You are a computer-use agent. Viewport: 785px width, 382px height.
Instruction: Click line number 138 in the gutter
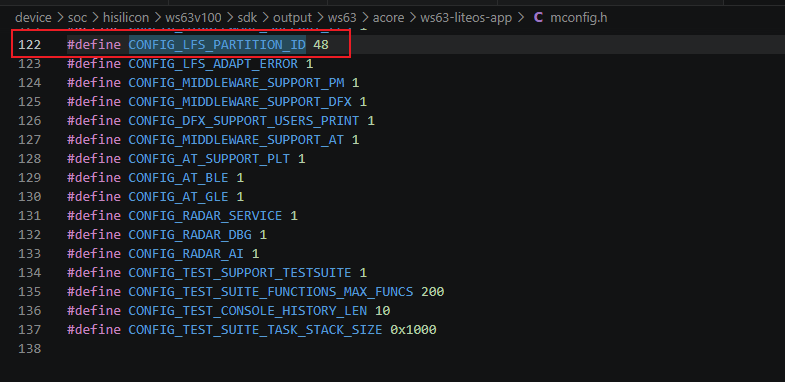(30, 348)
